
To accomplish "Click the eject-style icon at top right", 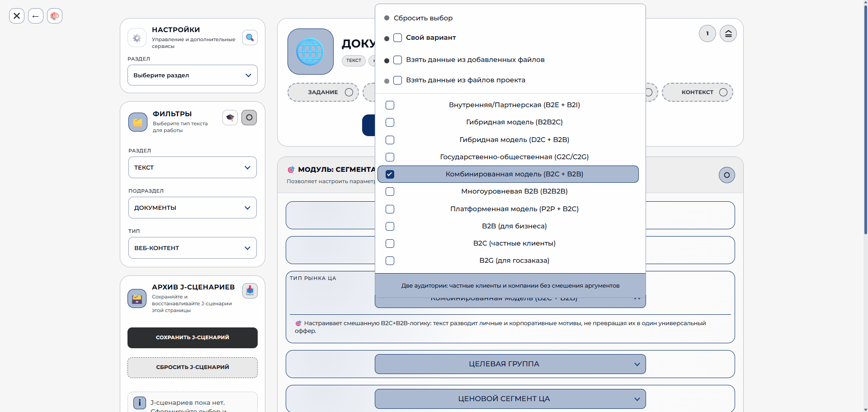I will pos(728,33).
